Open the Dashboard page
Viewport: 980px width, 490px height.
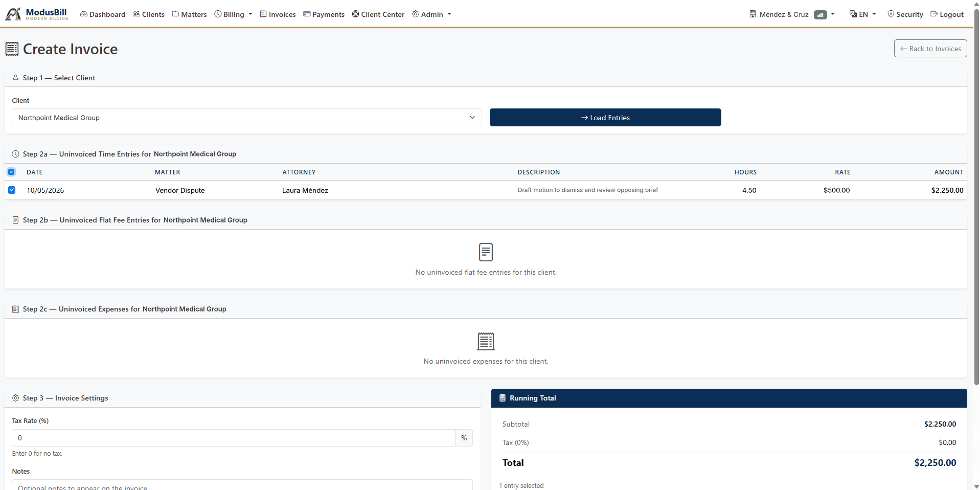point(103,14)
